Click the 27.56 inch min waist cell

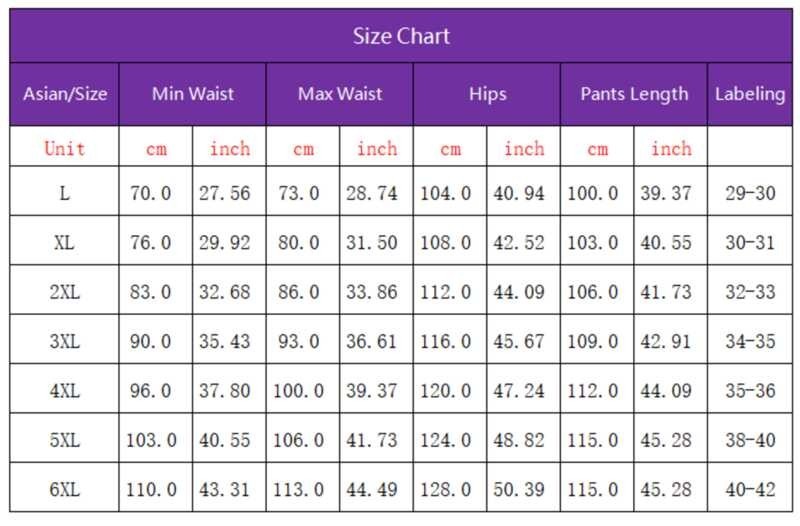point(230,193)
